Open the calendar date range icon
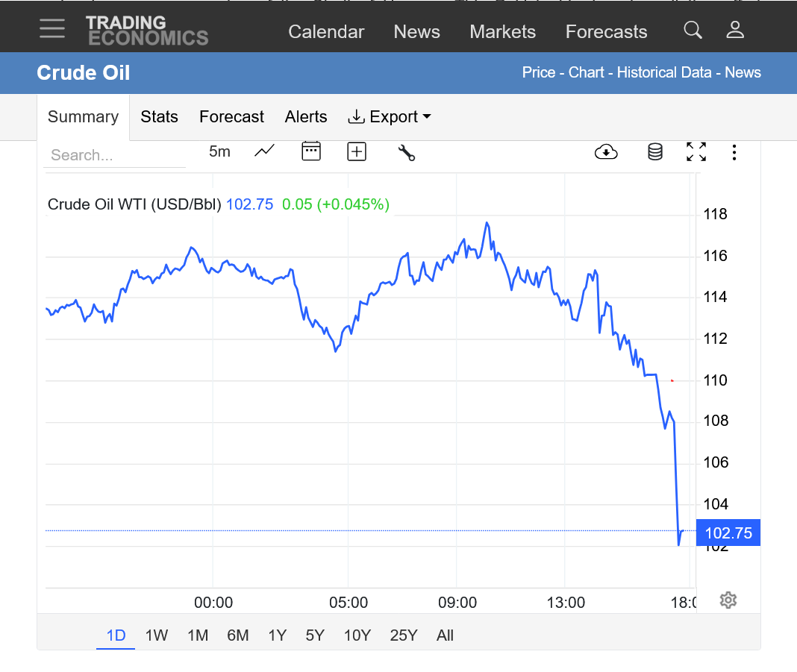 pos(310,151)
